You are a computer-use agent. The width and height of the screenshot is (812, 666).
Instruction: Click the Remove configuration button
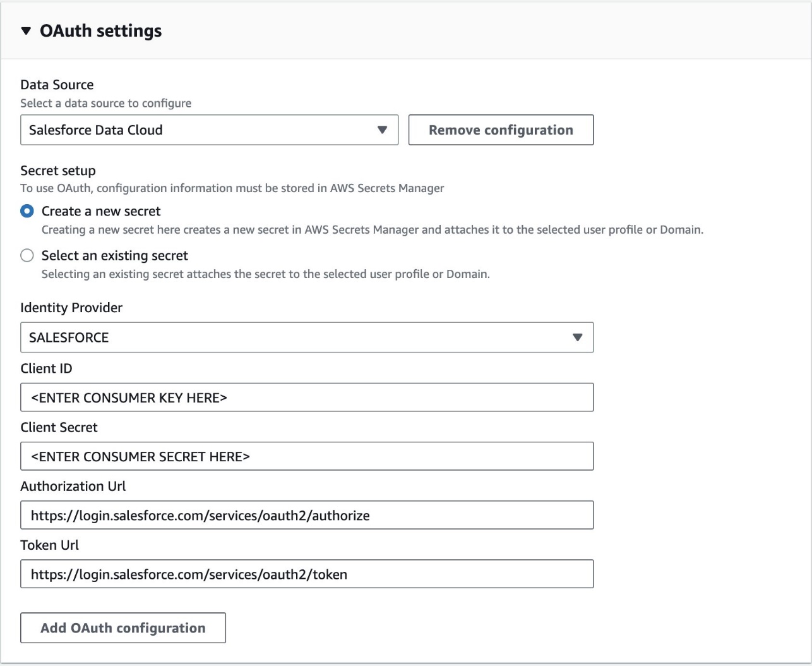pos(501,130)
